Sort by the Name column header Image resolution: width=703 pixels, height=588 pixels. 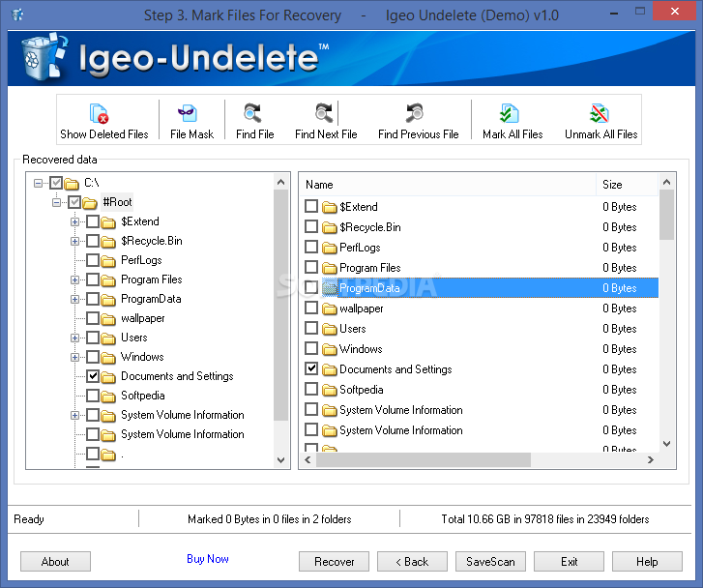pos(448,185)
